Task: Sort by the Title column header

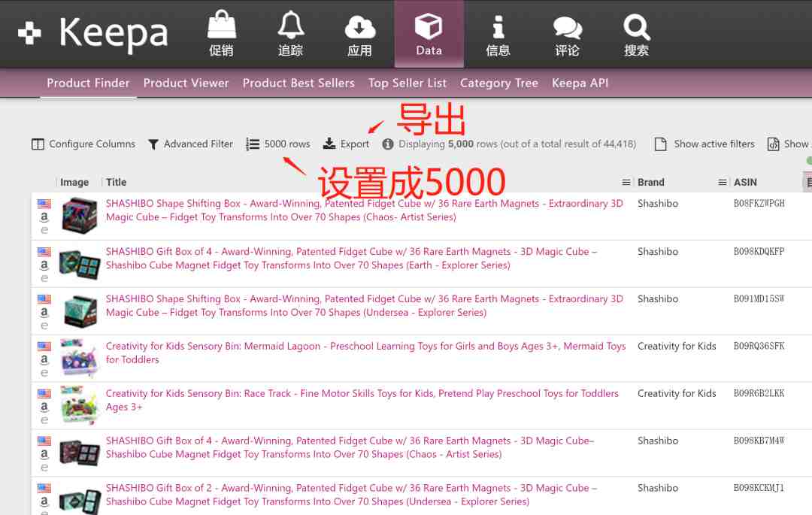Action: pyautogui.click(x=116, y=182)
